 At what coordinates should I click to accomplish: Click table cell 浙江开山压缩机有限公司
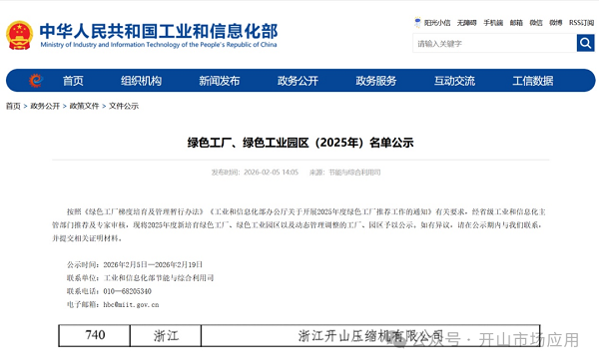click(x=370, y=335)
